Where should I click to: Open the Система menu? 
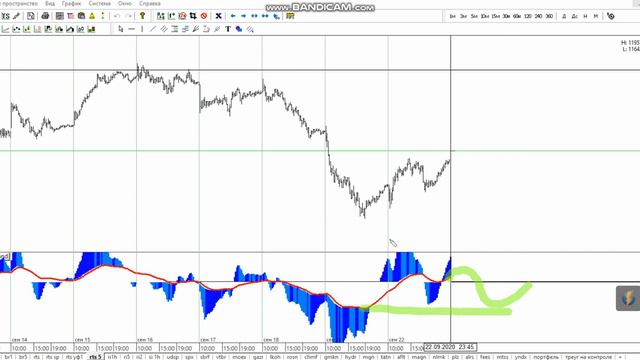click(x=100, y=3)
